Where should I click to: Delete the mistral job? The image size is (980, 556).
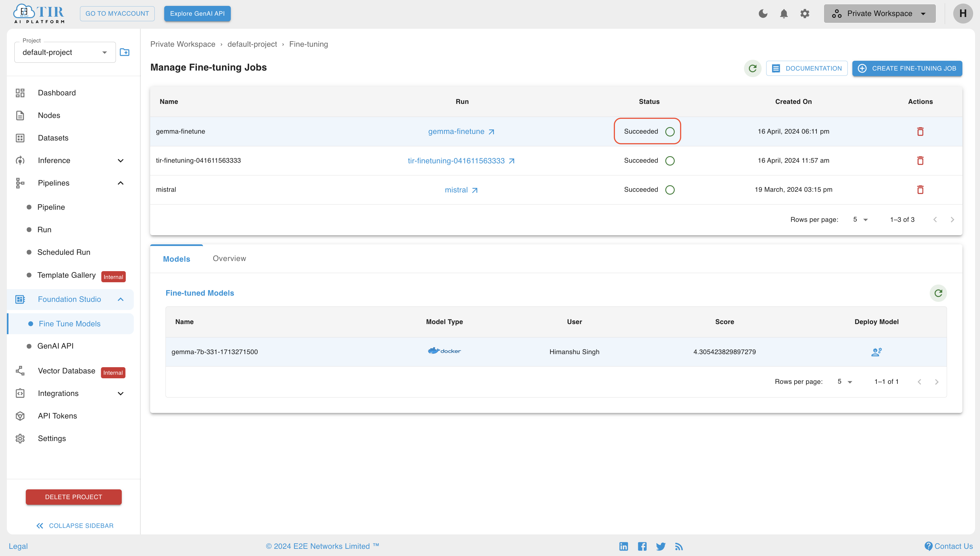(920, 189)
